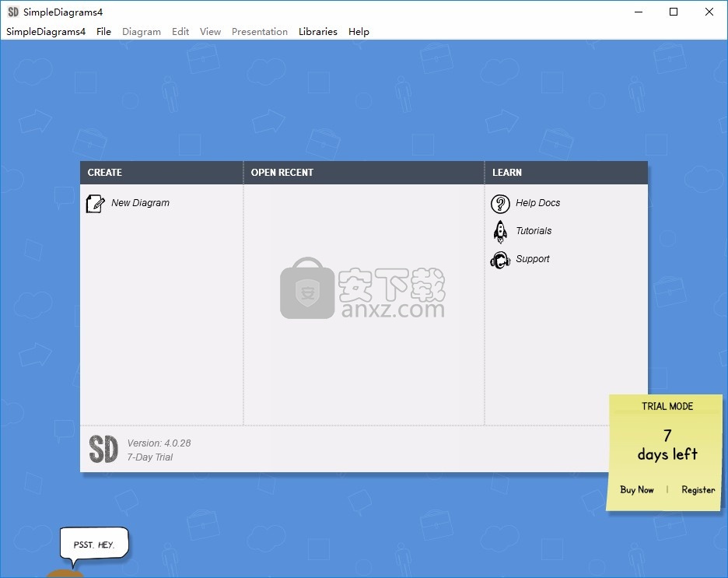Open the Presentation menu
Screen dimensions: 728x578
point(260,32)
